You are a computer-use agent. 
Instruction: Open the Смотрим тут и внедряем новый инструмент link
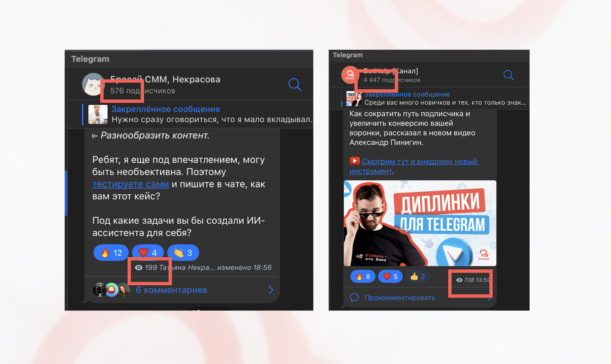(x=414, y=166)
